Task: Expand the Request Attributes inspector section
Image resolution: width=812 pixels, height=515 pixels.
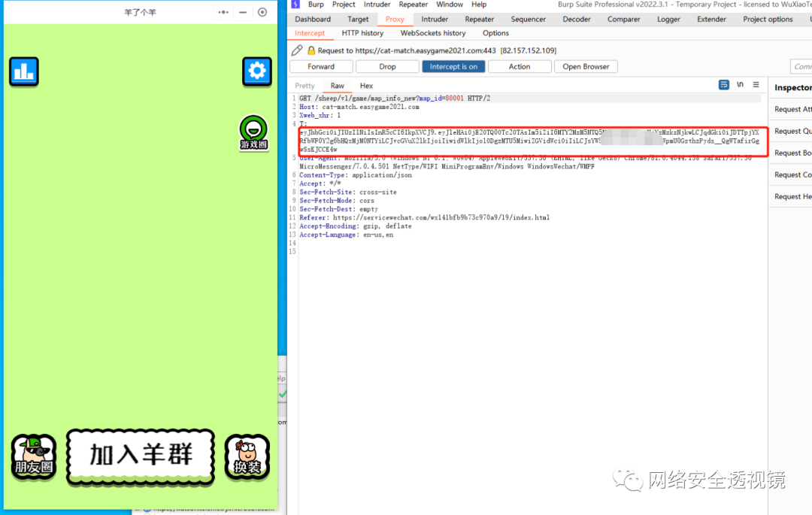Action: coord(791,109)
